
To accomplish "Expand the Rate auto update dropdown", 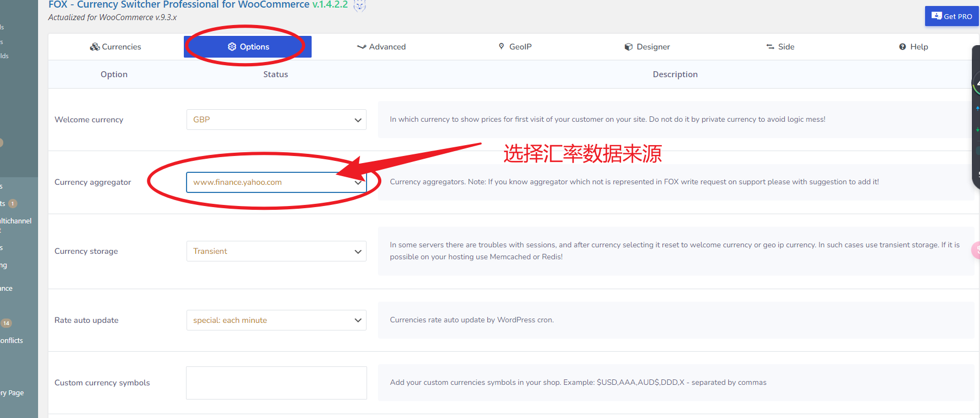I will pyautogui.click(x=276, y=320).
